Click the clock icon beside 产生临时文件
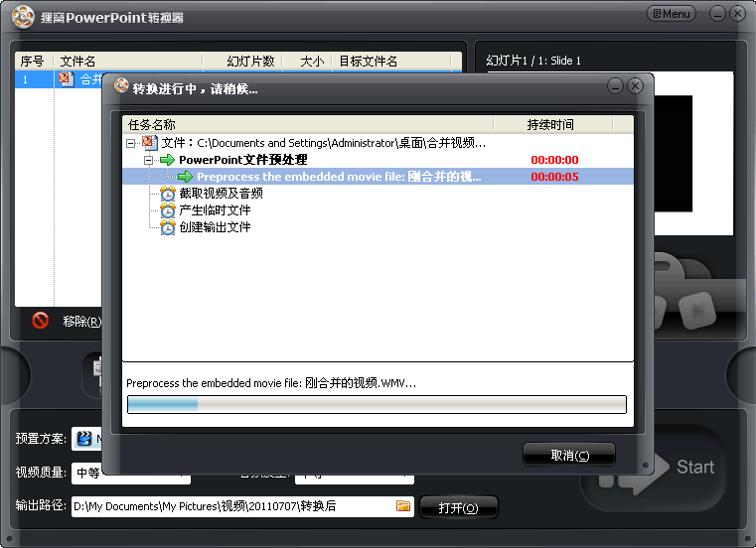This screenshot has width=756, height=548. pyautogui.click(x=167, y=210)
